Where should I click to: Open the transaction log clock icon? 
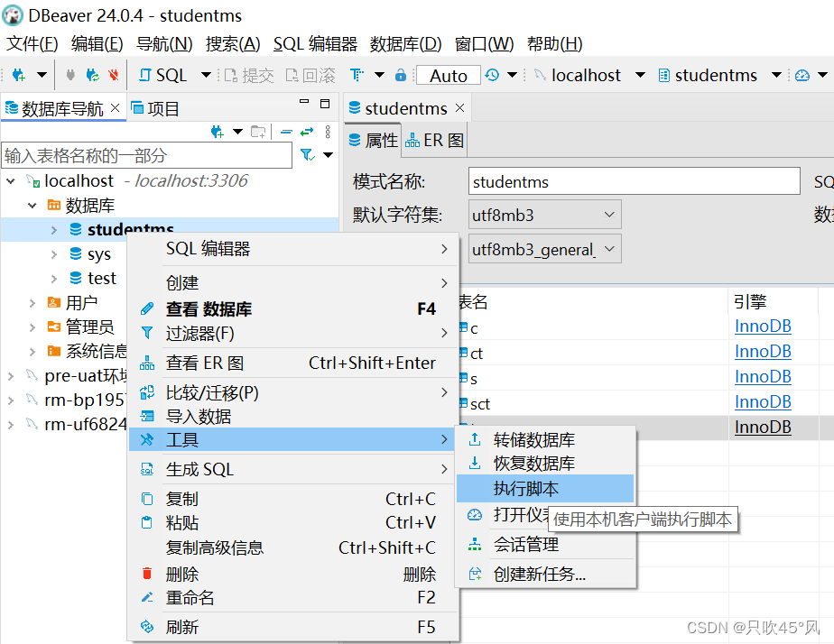coord(492,75)
